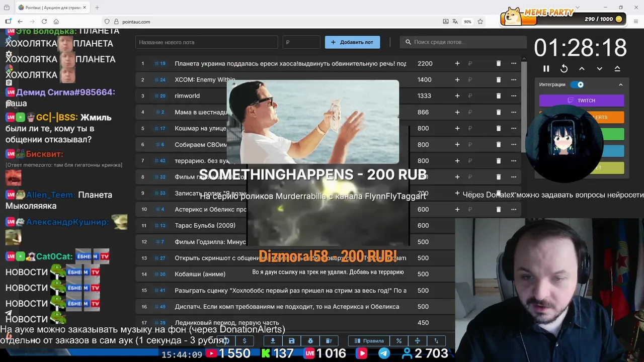Delete the Планета украина lot

[499, 63]
